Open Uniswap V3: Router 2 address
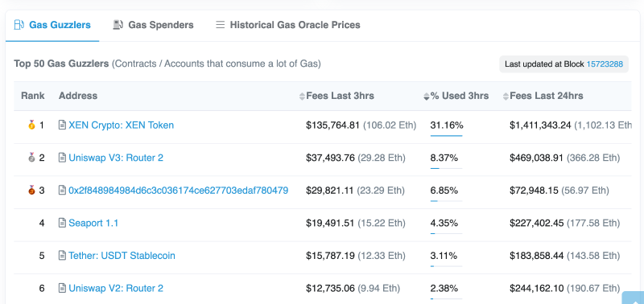The width and height of the screenshot is (644, 304). pos(116,158)
